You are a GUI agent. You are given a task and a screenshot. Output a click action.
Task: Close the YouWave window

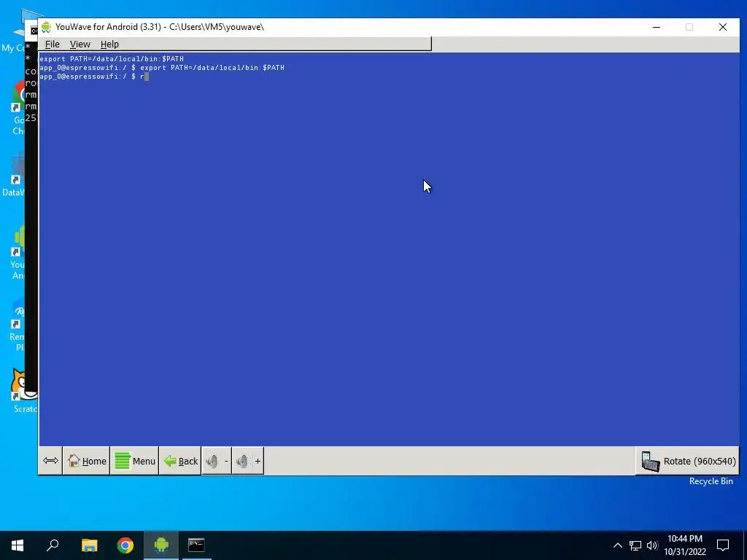[x=723, y=27]
